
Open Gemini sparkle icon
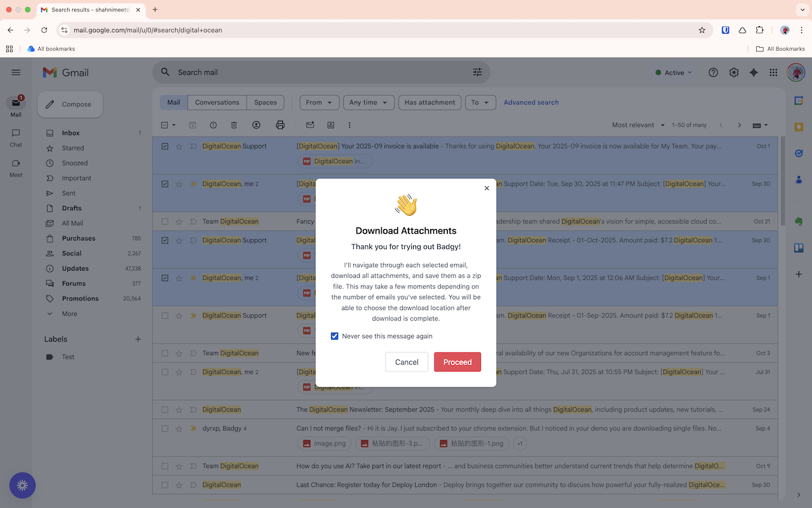point(754,72)
